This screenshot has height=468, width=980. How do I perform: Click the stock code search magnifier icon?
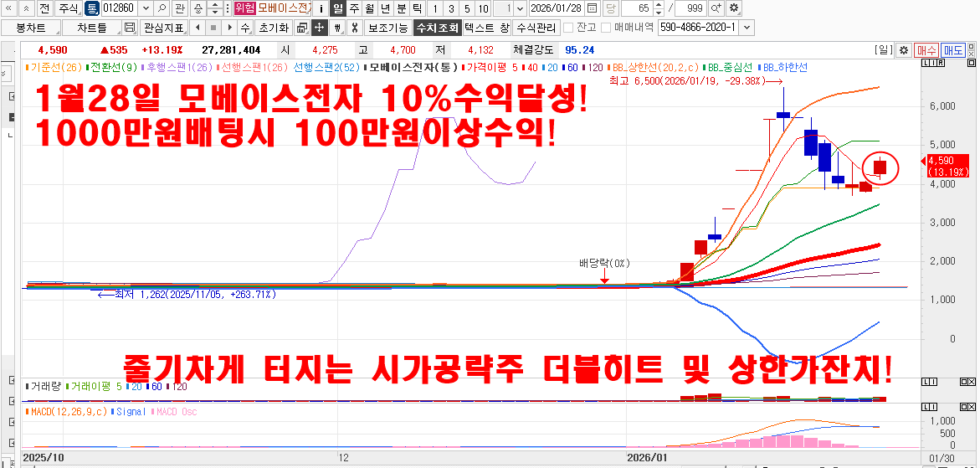click(162, 8)
